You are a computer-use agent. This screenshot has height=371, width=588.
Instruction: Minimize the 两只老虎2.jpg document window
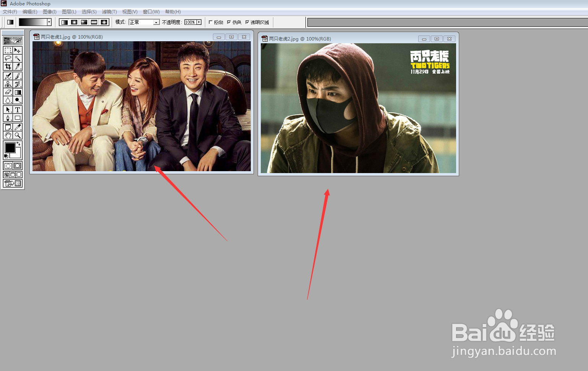(x=424, y=39)
